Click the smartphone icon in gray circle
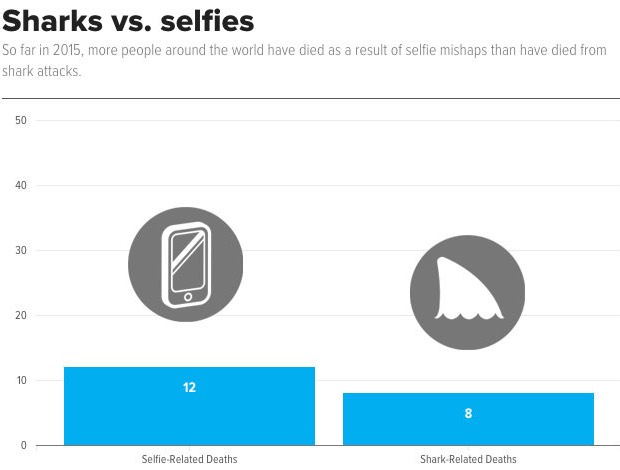Viewport: 620px width, 470px height. click(185, 264)
